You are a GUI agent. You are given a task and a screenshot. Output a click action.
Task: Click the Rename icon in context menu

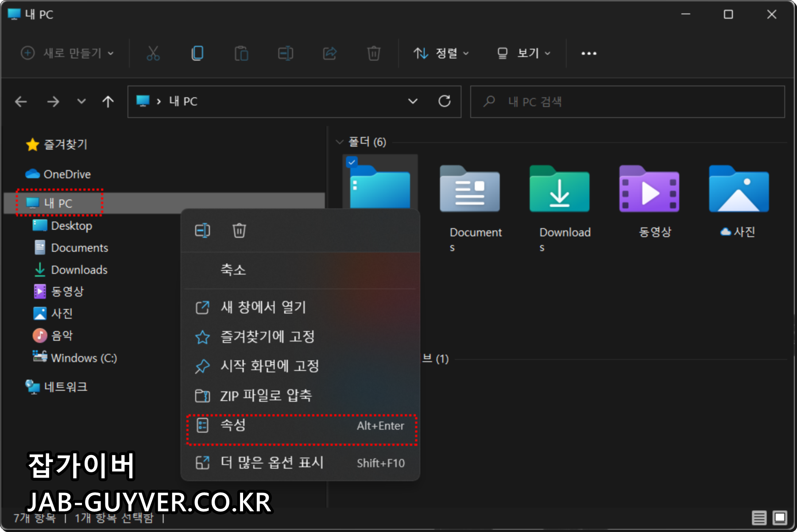point(203,231)
